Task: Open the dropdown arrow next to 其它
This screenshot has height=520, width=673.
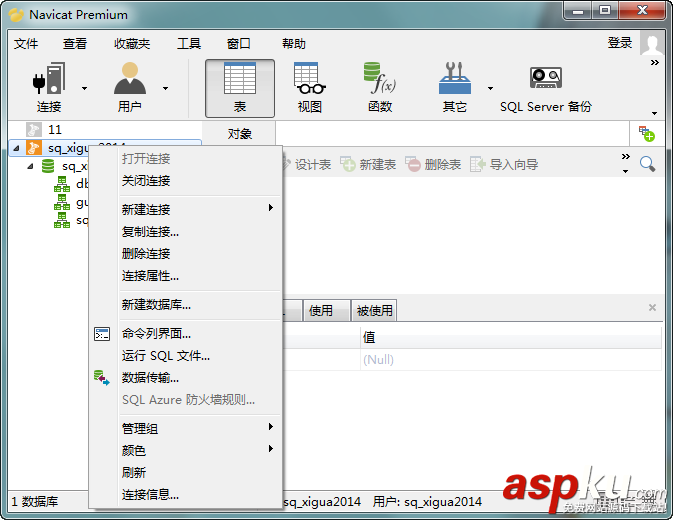Action: [x=490, y=88]
